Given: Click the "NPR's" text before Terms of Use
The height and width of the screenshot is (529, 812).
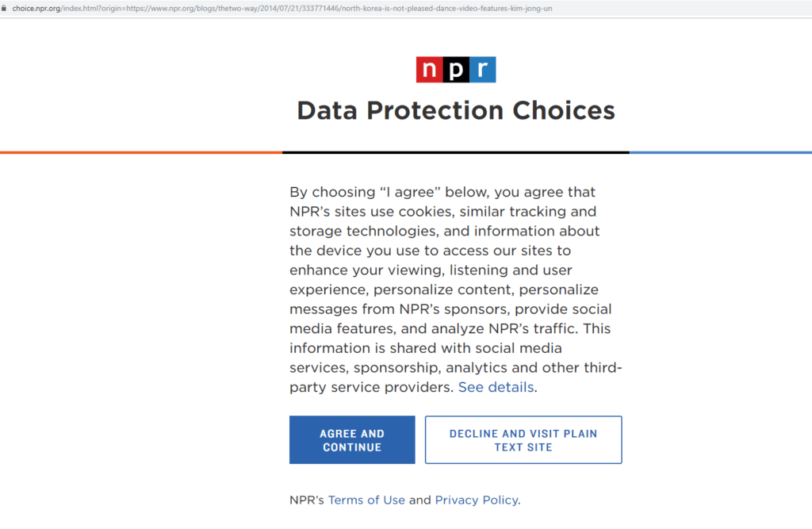Looking at the screenshot, I should (307, 500).
